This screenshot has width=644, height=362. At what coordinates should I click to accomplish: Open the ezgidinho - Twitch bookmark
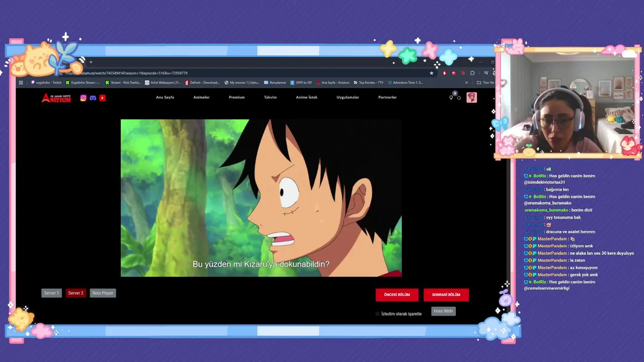46,82
